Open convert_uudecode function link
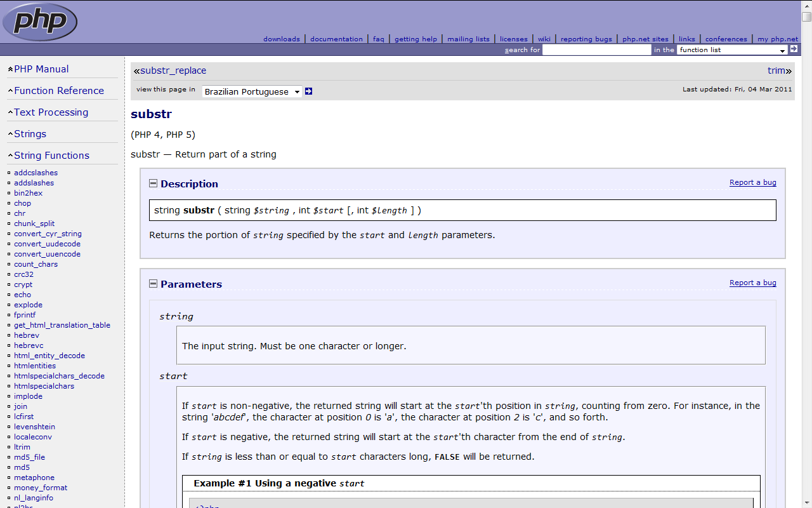The width and height of the screenshot is (812, 508). (47, 244)
